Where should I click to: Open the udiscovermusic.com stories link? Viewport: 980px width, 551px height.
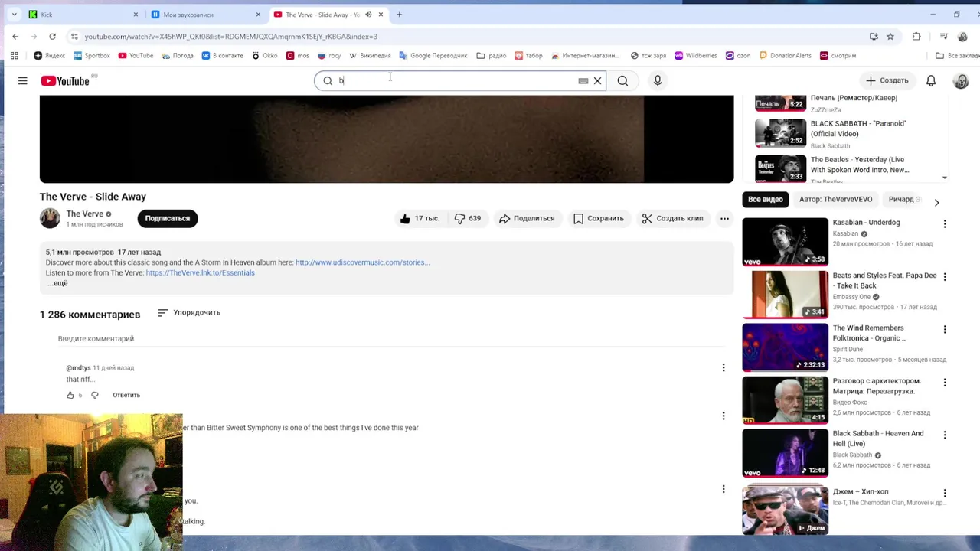tap(362, 262)
